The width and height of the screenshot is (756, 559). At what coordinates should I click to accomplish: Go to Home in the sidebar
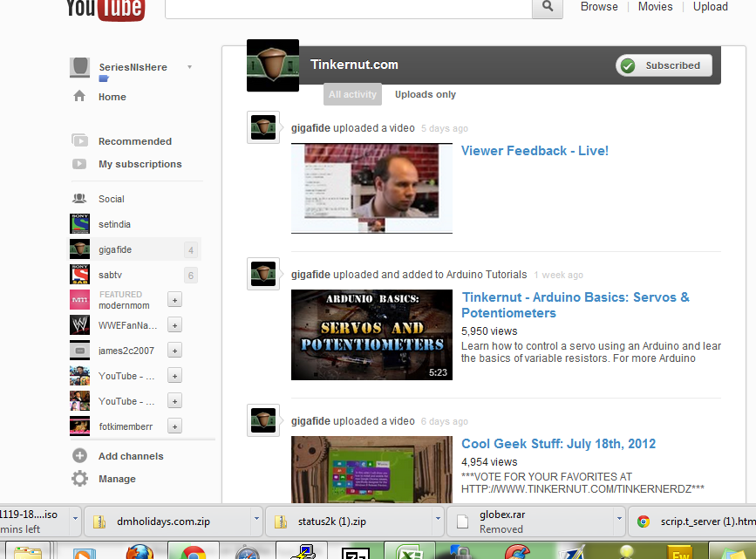pyautogui.click(x=112, y=97)
